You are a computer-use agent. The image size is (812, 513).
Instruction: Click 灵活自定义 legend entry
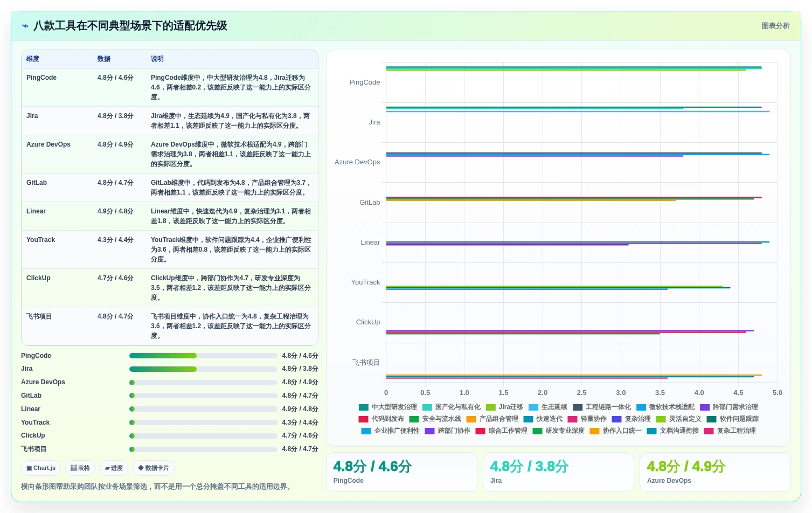(679, 419)
